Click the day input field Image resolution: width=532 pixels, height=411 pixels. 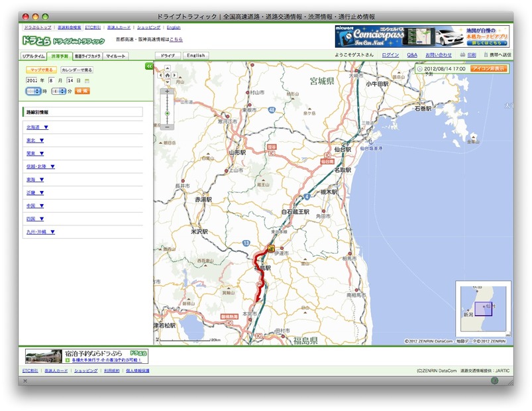click(70, 80)
